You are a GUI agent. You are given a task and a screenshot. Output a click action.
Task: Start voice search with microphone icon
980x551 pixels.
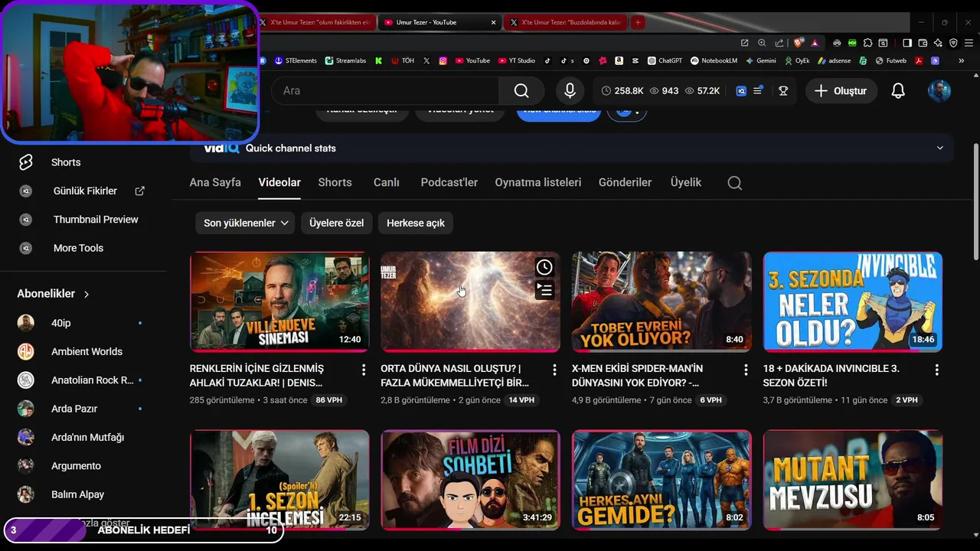570,90
